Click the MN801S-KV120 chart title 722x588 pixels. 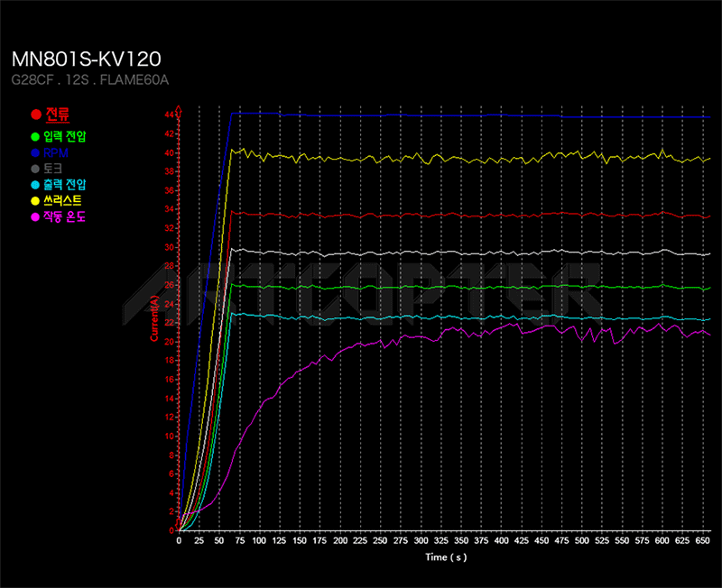coord(86,59)
